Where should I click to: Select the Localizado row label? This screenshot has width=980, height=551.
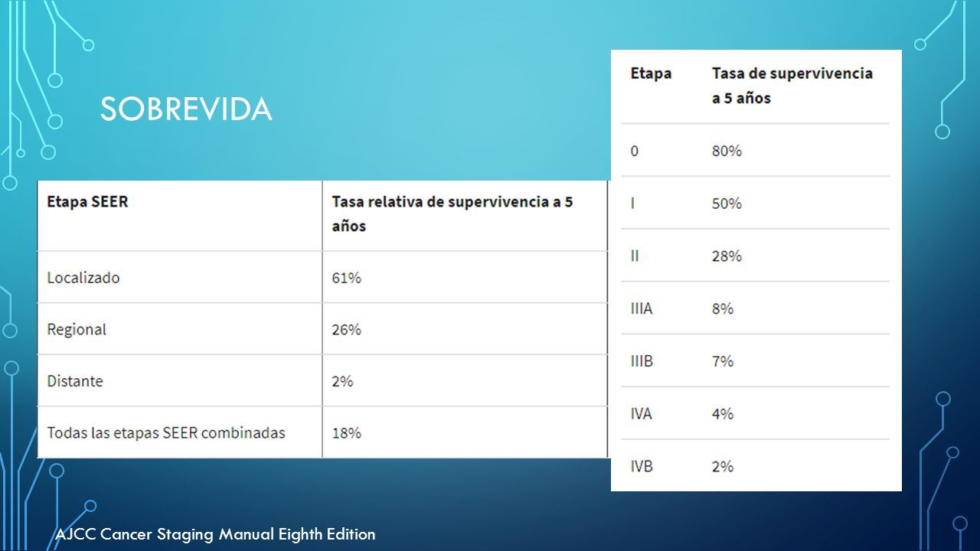(x=83, y=278)
